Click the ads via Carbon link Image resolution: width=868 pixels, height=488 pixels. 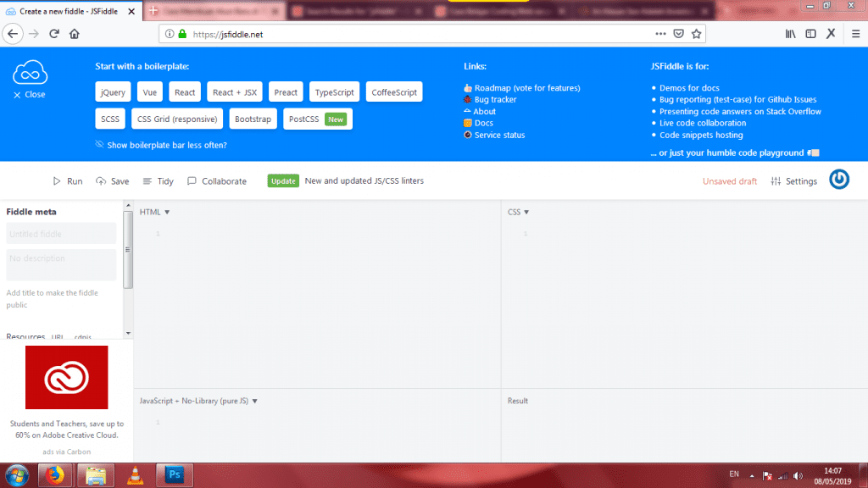(x=66, y=452)
